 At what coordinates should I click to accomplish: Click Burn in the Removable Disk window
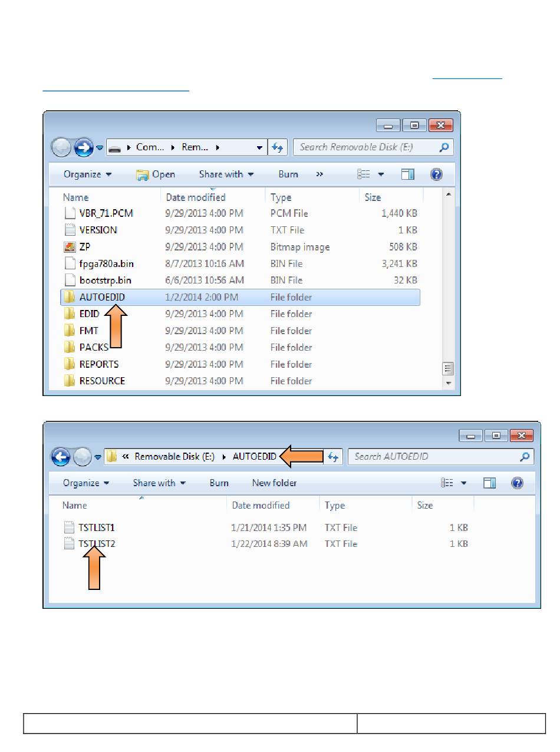point(288,174)
